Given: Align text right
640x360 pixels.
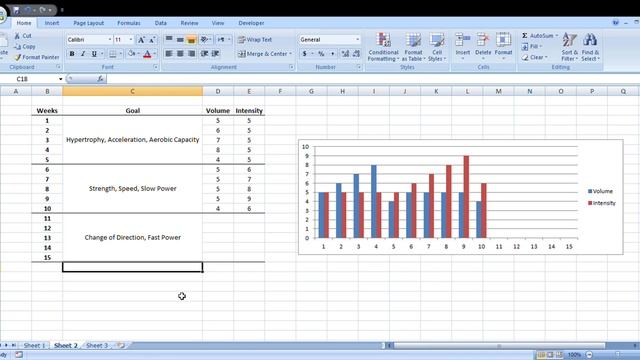Looking at the screenshot, I should point(191,53).
